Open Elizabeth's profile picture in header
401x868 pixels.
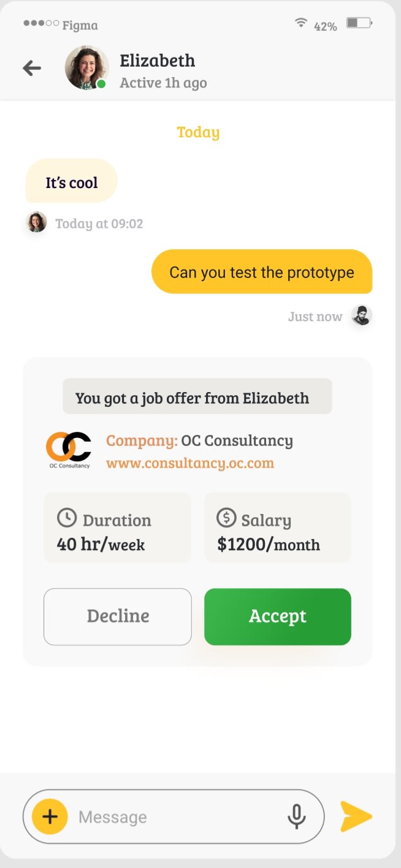[x=86, y=67]
